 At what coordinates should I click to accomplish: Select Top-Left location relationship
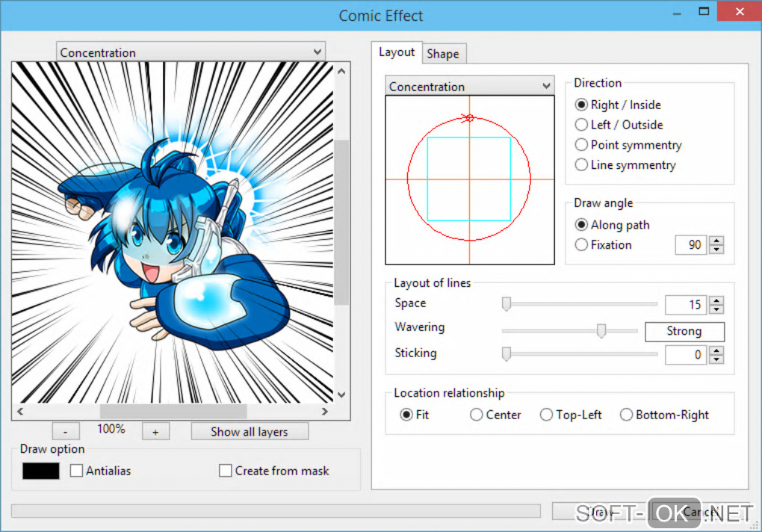(571, 415)
